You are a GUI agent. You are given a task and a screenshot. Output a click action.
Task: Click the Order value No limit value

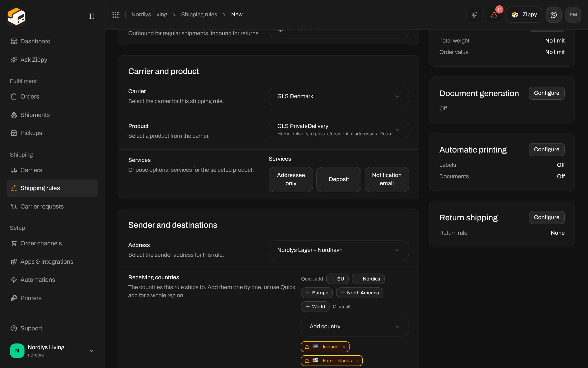pyautogui.click(x=555, y=52)
